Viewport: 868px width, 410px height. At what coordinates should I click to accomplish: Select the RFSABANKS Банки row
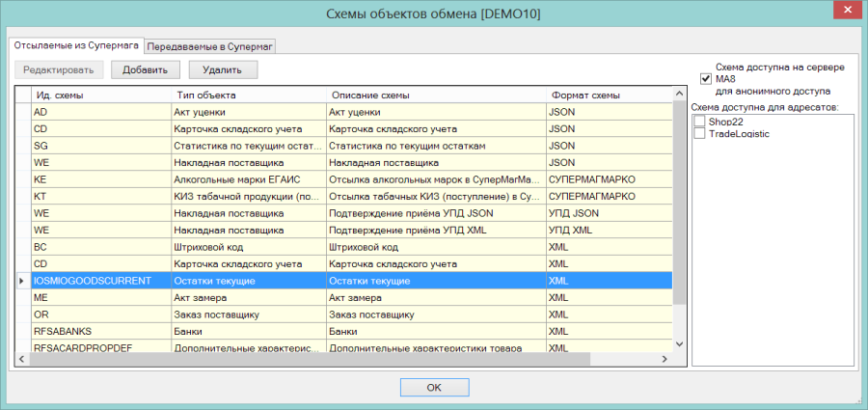click(343, 332)
